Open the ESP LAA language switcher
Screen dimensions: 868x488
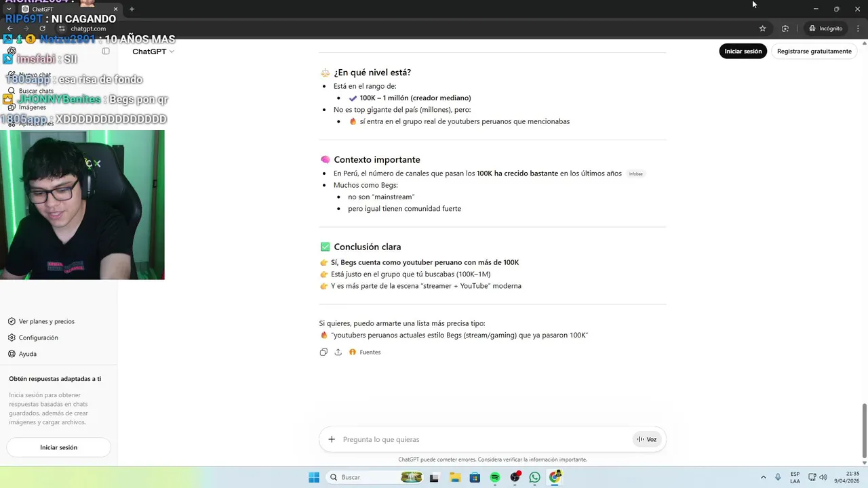795,477
